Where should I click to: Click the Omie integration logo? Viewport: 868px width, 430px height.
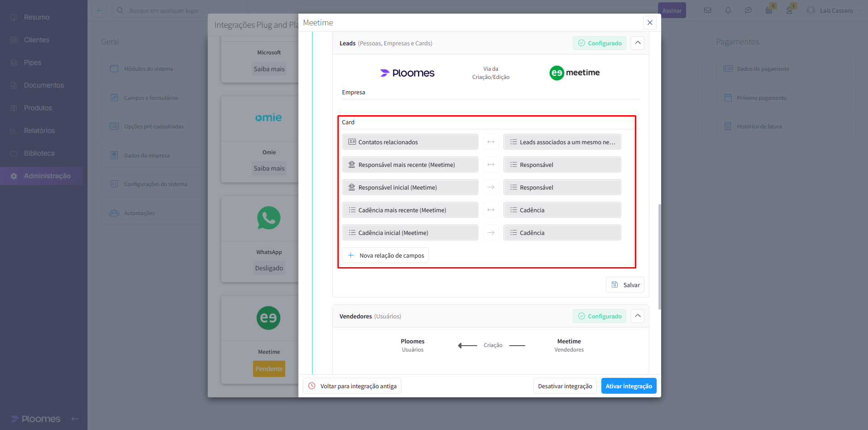pyautogui.click(x=268, y=117)
